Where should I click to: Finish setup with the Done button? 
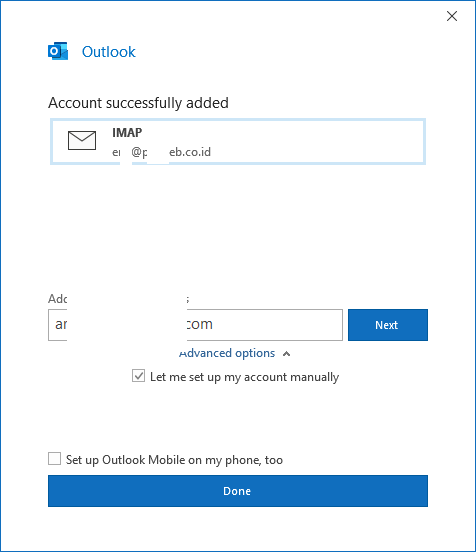click(x=238, y=491)
